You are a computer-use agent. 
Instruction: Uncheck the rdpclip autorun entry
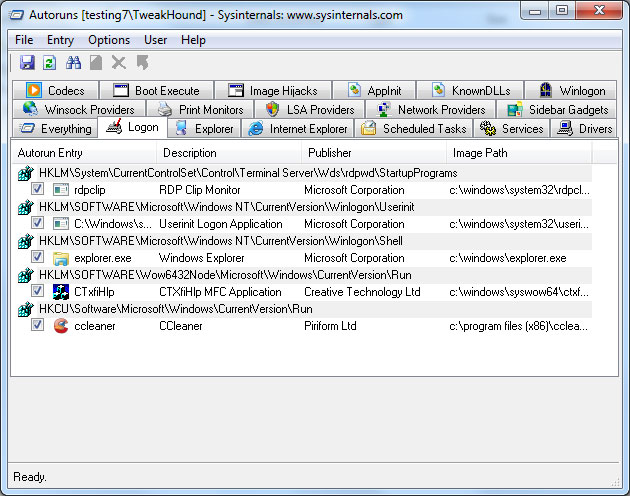pos(37,189)
